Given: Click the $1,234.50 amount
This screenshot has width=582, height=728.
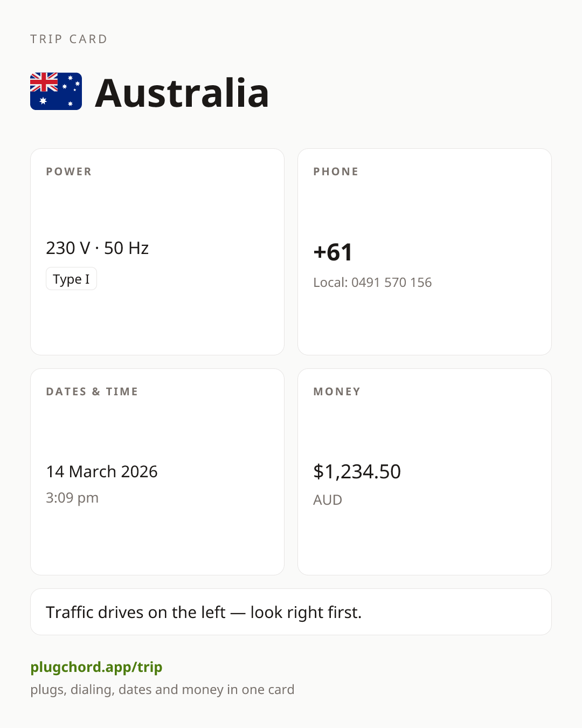Looking at the screenshot, I should (x=357, y=472).
